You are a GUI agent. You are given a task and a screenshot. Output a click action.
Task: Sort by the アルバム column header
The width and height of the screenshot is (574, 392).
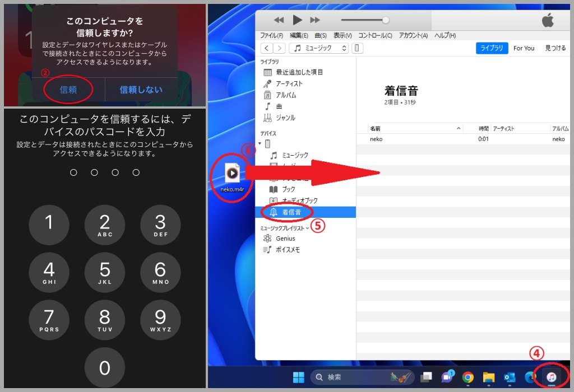(x=560, y=128)
